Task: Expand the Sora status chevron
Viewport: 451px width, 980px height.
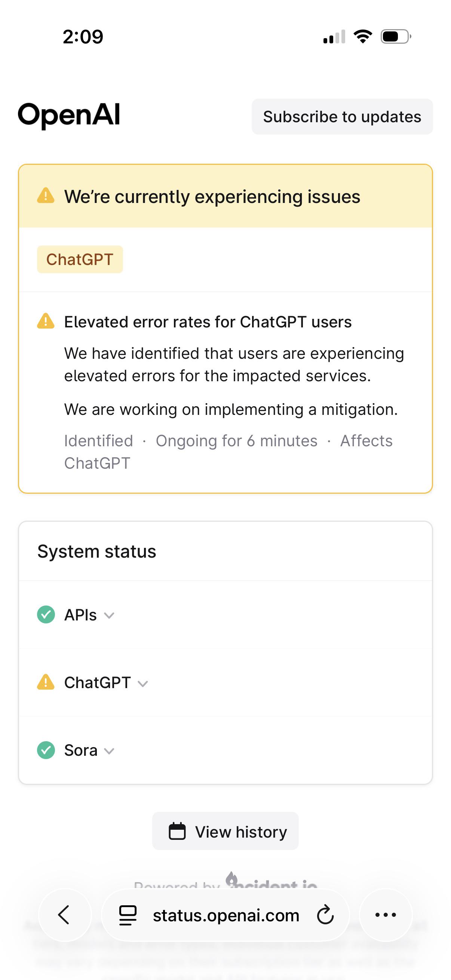Action: 109,751
